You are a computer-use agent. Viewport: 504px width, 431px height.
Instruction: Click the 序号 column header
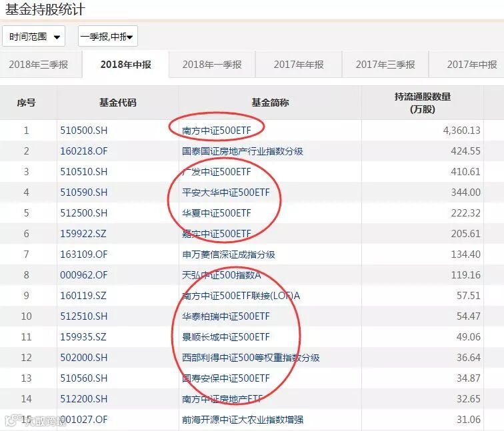point(26,103)
